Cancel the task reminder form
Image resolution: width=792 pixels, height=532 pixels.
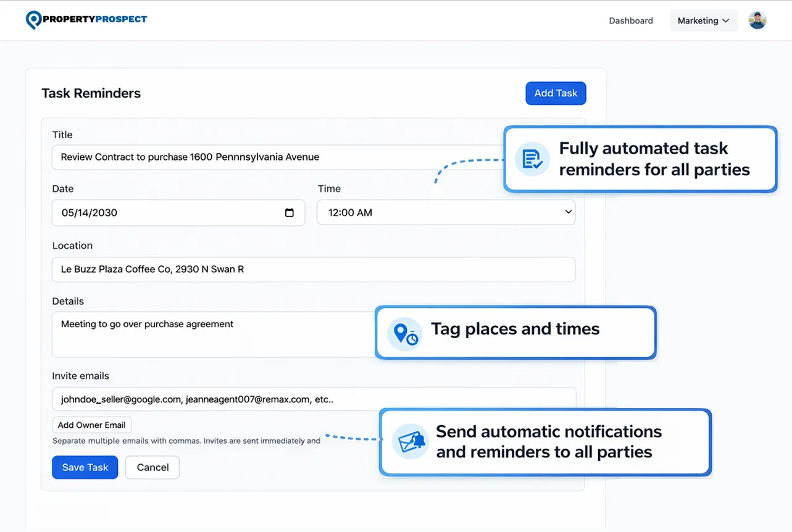click(x=152, y=467)
